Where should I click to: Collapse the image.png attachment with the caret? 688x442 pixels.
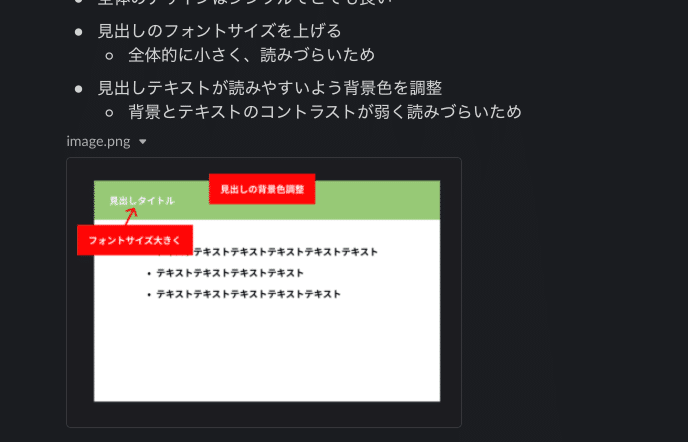click(143, 142)
